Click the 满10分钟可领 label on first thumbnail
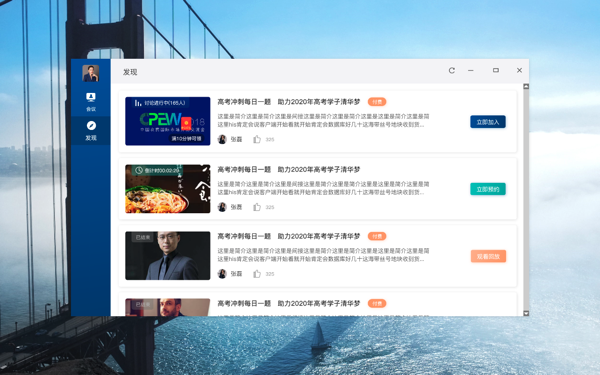The height and width of the screenshot is (375, 600). (x=186, y=139)
